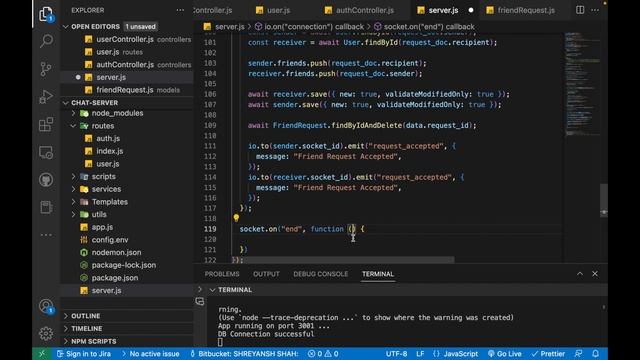
Task: Click Bitbucket: SHREYANSH SHAH status item
Action: click(x=244, y=354)
